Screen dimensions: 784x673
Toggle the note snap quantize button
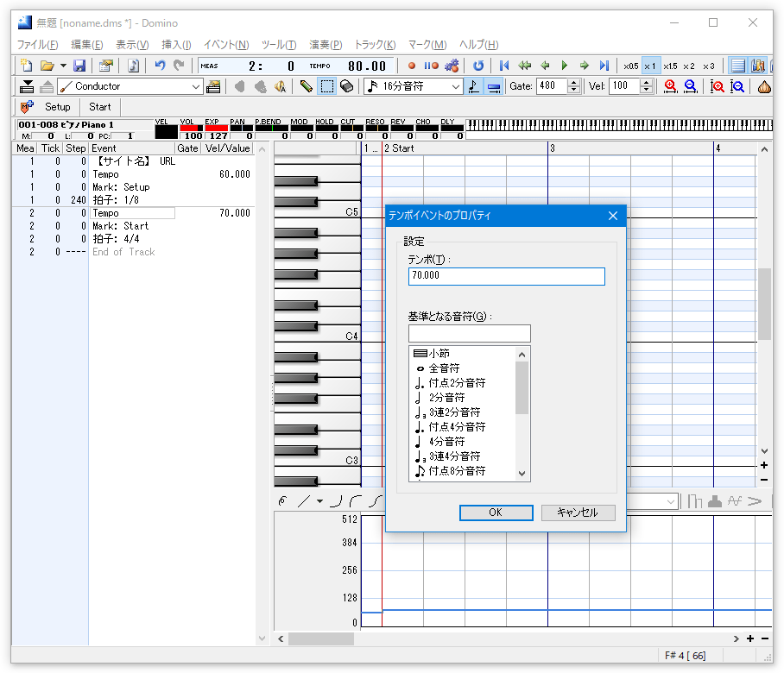coord(473,86)
